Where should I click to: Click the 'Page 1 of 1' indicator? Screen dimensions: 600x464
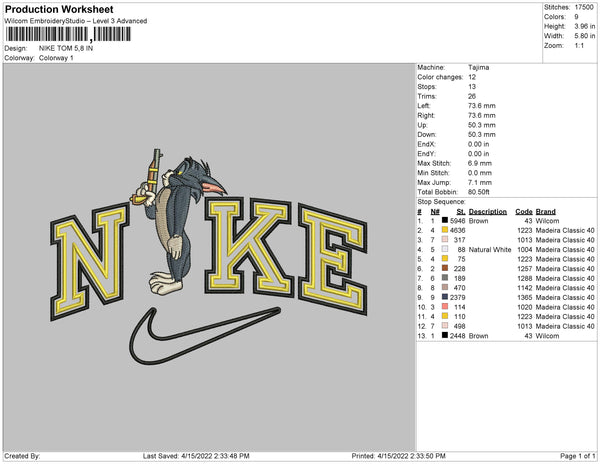[x=577, y=456]
